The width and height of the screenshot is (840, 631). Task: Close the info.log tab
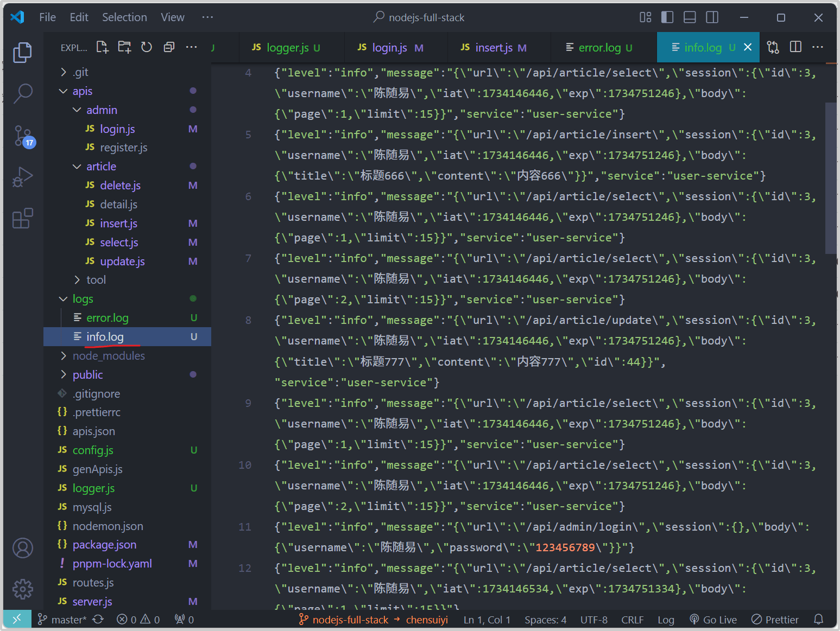tap(748, 47)
